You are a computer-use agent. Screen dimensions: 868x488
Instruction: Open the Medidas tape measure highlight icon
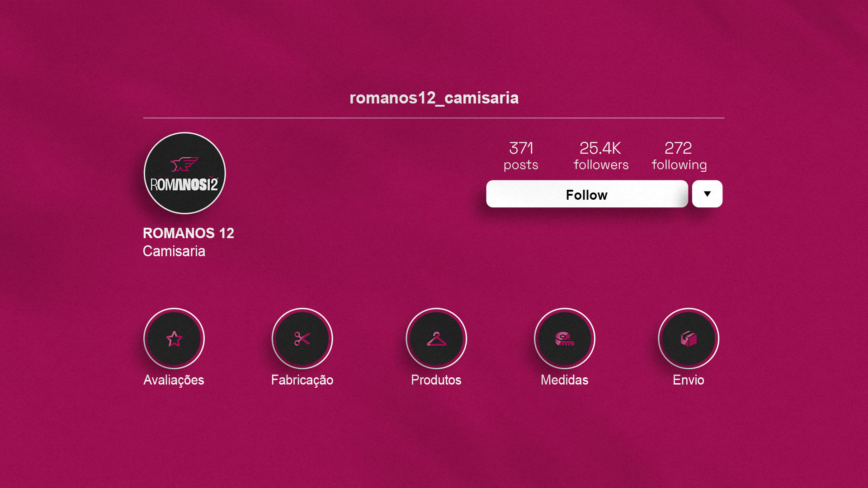564,338
